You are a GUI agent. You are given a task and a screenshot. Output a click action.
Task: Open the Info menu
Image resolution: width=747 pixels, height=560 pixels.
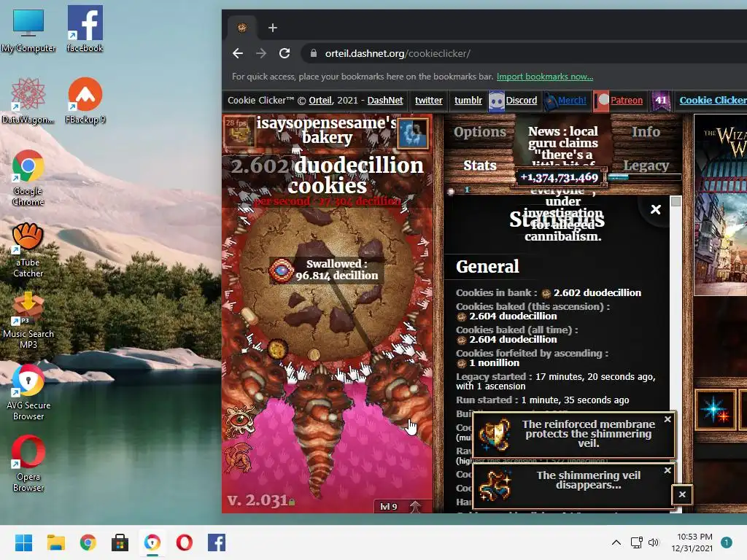pyautogui.click(x=646, y=131)
